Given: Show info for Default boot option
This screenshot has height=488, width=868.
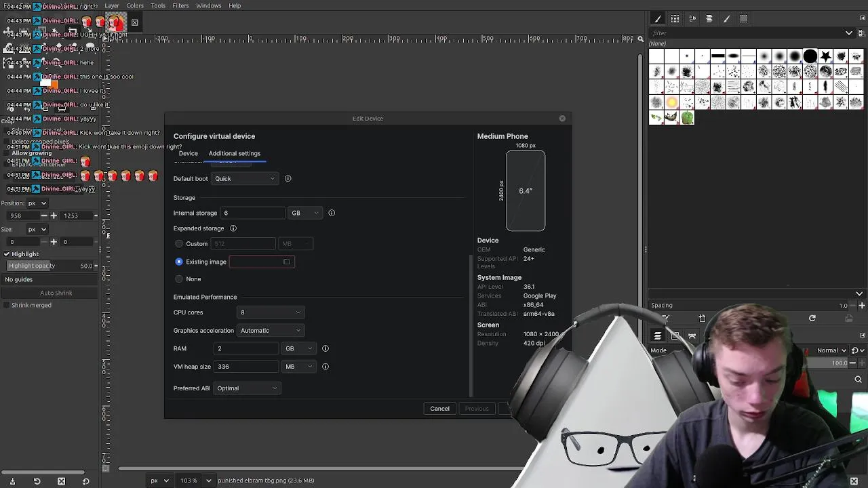Looking at the screenshot, I should (288, 179).
